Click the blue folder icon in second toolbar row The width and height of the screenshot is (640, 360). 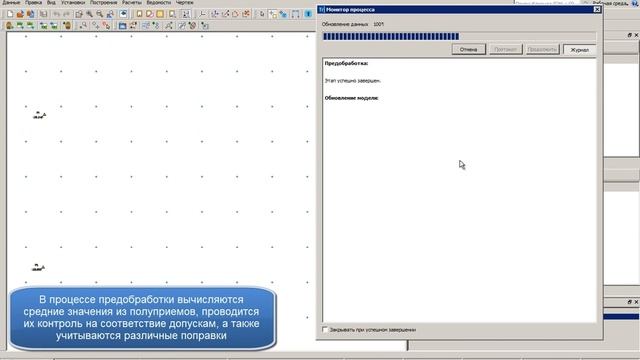coord(122,26)
